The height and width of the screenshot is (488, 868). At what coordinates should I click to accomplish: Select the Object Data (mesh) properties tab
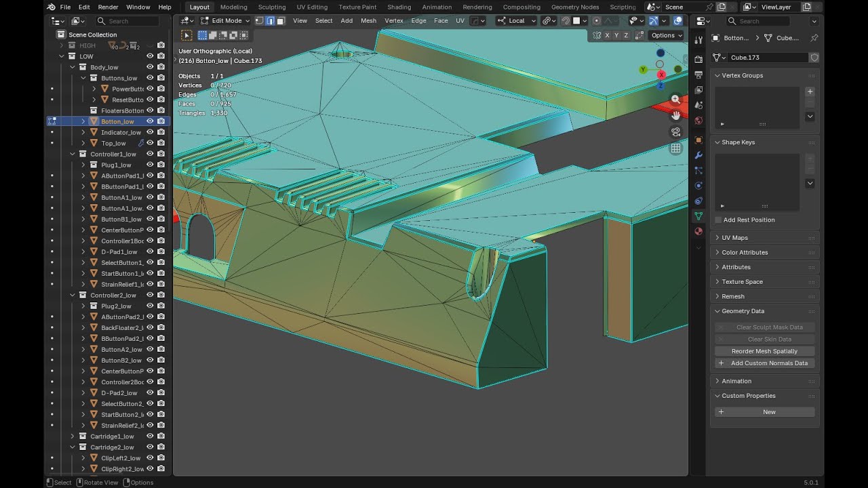coord(698,216)
